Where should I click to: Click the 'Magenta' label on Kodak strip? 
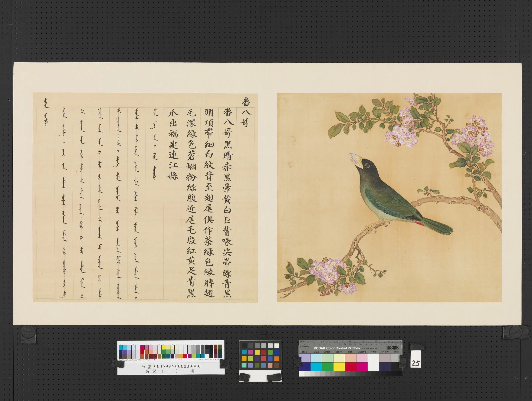pos(362,352)
